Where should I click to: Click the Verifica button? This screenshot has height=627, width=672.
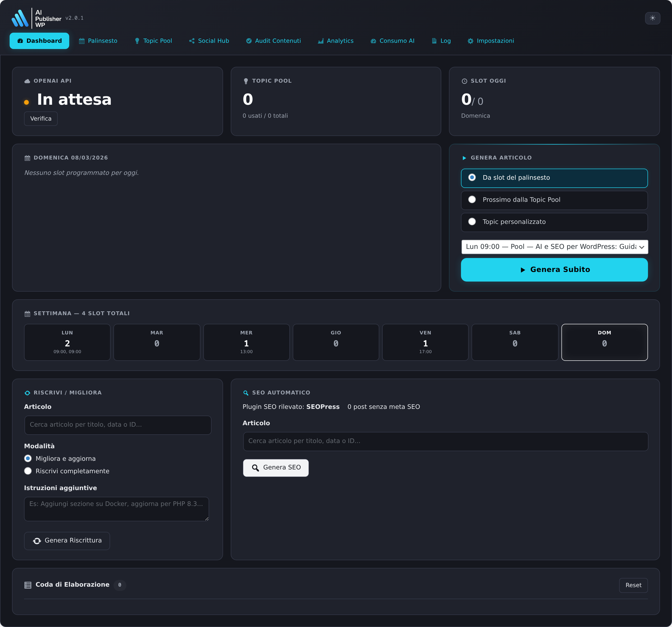41,119
